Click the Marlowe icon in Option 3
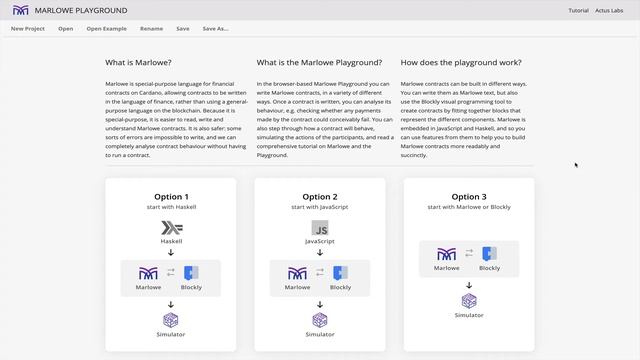Image resolution: width=640 pixels, height=360 pixels. [x=447, y=254]
